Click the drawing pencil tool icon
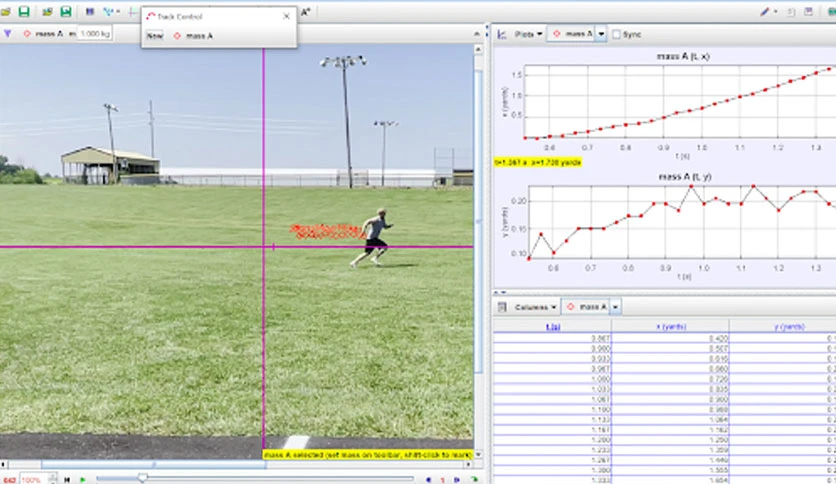 [765, 11]
